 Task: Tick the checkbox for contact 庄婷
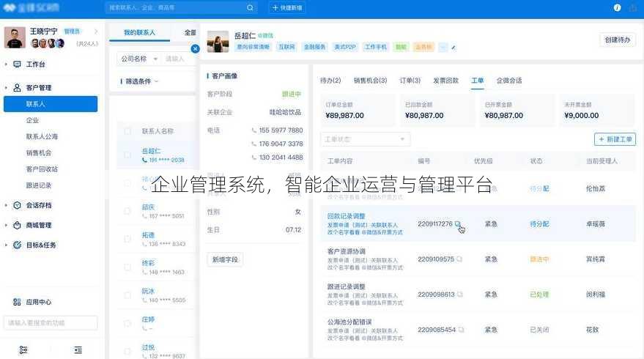tap(127, 323)
